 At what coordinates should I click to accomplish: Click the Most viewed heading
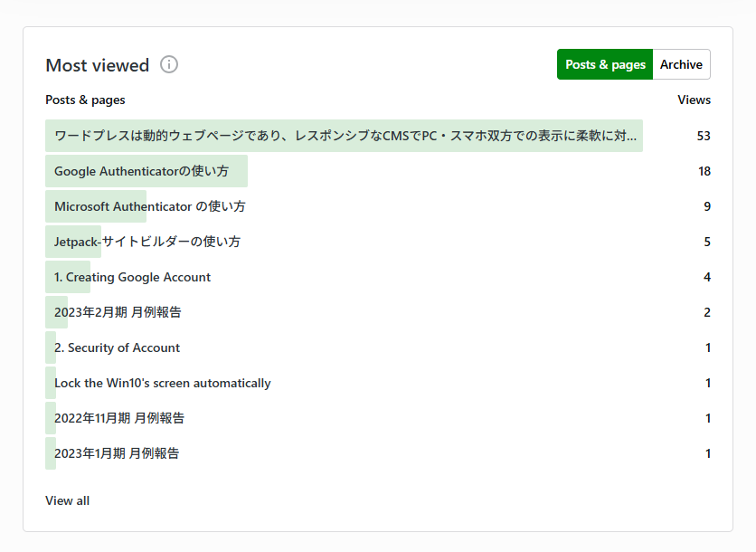[97, 65]
